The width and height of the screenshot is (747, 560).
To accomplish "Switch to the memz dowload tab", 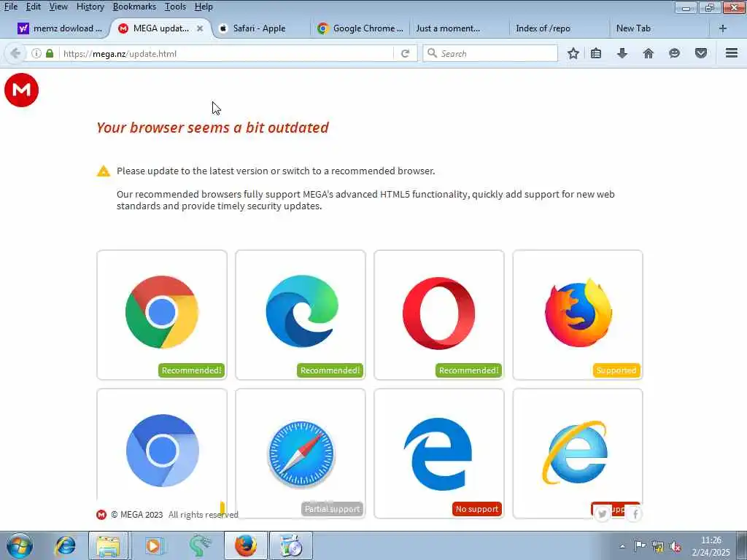I will coord(60,28).
